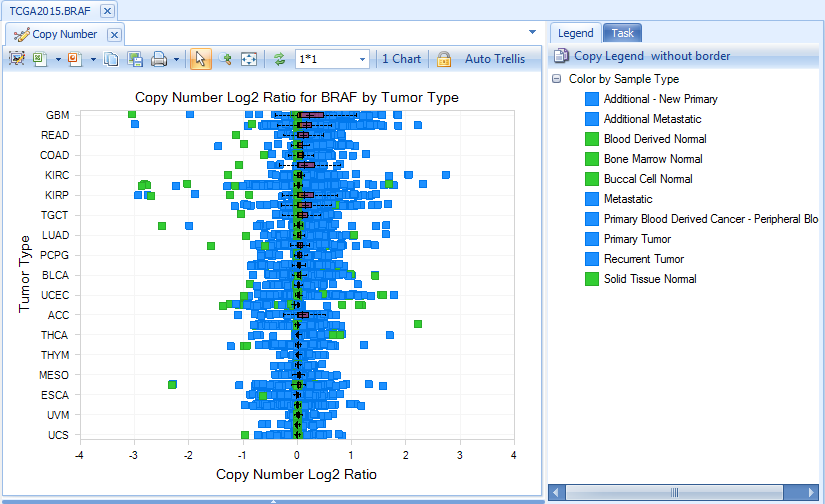Click the KIRC row label

click(x=57, y=175)
